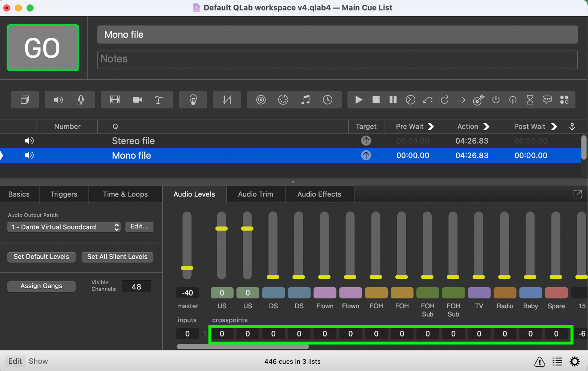Viewport: 588px width, 371px height.
Task: Add a Target cue
Action: point(479,100)
